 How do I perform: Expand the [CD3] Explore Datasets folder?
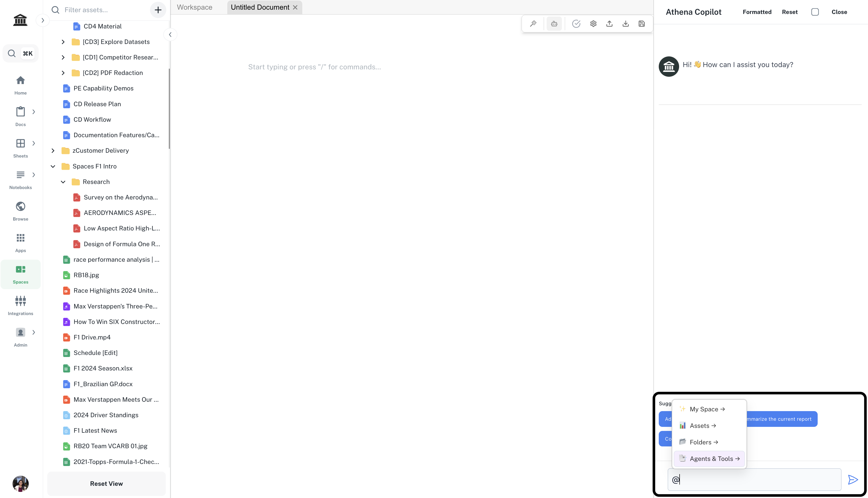pos(63,42)
